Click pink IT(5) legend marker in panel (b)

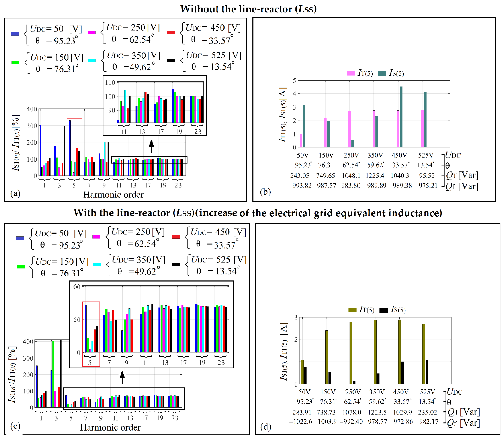click(x=350, y=74)
